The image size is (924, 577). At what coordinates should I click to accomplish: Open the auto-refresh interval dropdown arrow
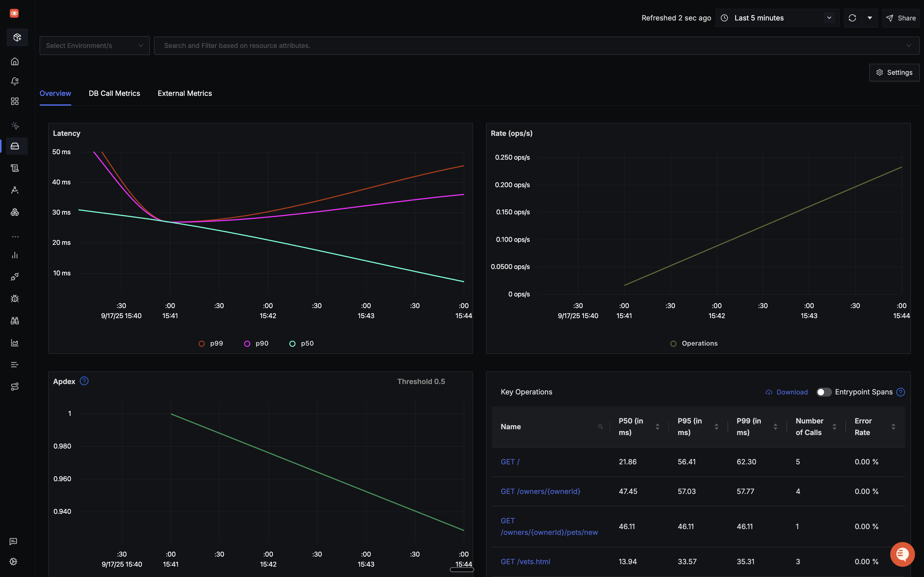point(870,18)
